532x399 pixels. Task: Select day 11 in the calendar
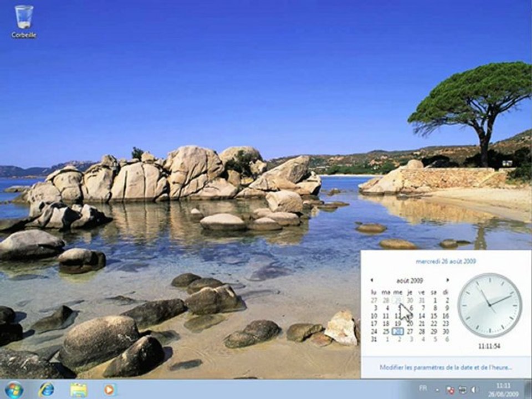click(x=386, y=316)
